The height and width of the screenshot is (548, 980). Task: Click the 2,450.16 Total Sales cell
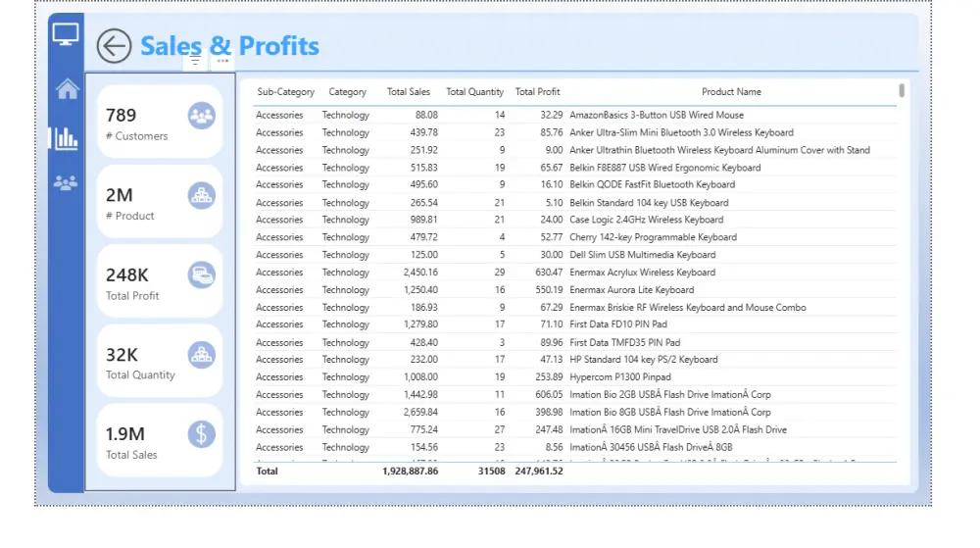pos(420,272)
